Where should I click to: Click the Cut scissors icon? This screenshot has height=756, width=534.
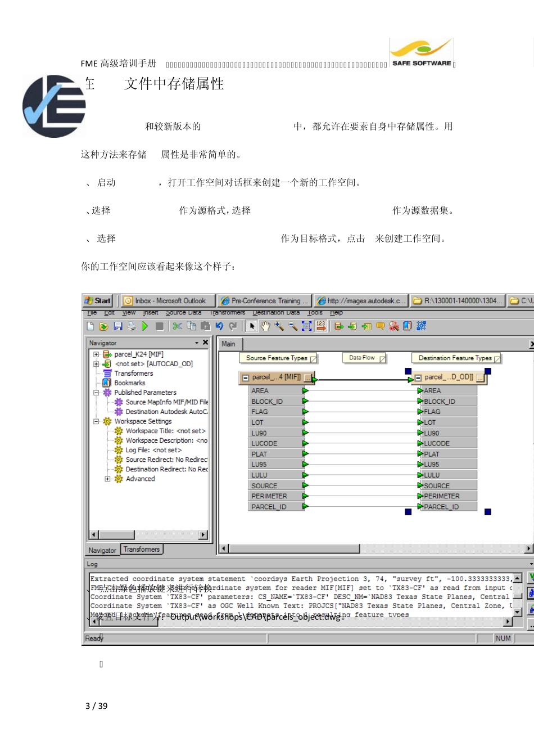point(178,326)
